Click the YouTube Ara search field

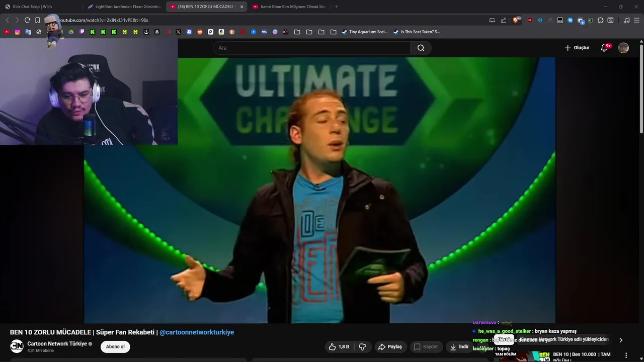point(311,48)
